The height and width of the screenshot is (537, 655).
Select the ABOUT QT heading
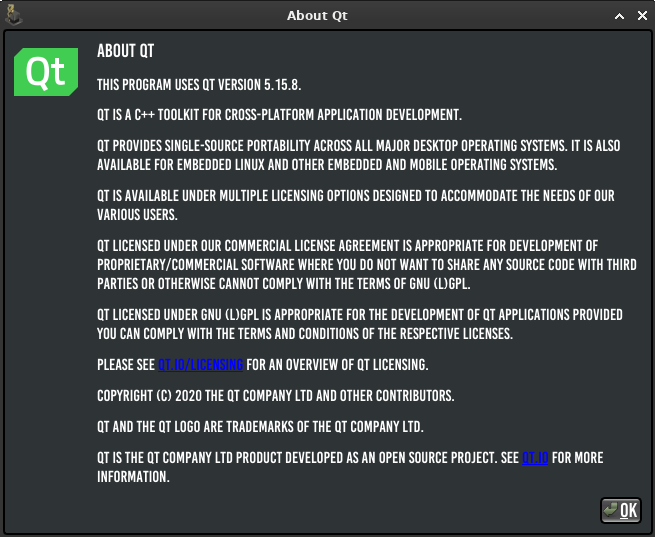[126, 51]
